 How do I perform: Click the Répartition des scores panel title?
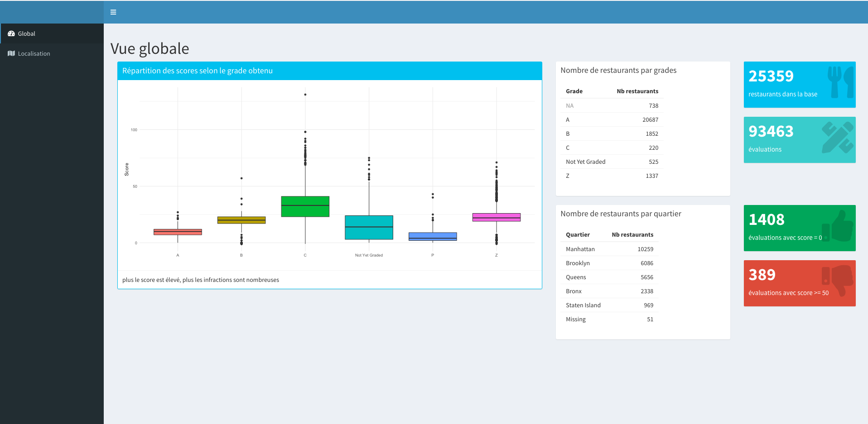coord(198,71)
